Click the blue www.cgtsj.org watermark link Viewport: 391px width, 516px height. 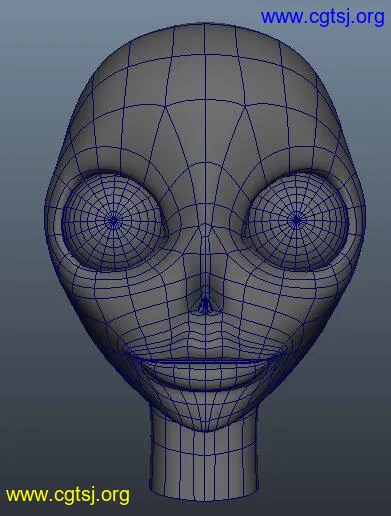pos(322,17)
